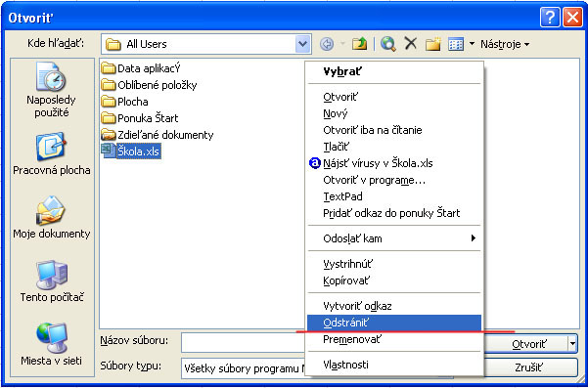Open the Views dropdown arrow
The image size is (588, 388).
(473, 44)
